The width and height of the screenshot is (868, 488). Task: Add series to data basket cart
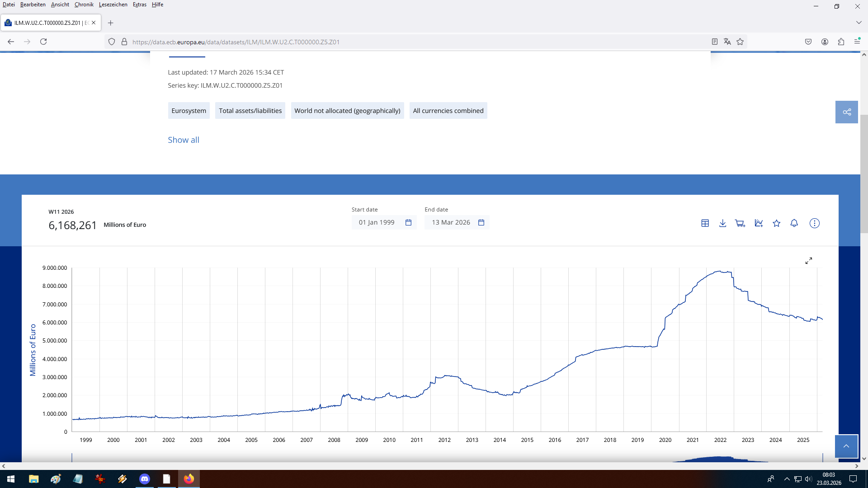(740, 223)
